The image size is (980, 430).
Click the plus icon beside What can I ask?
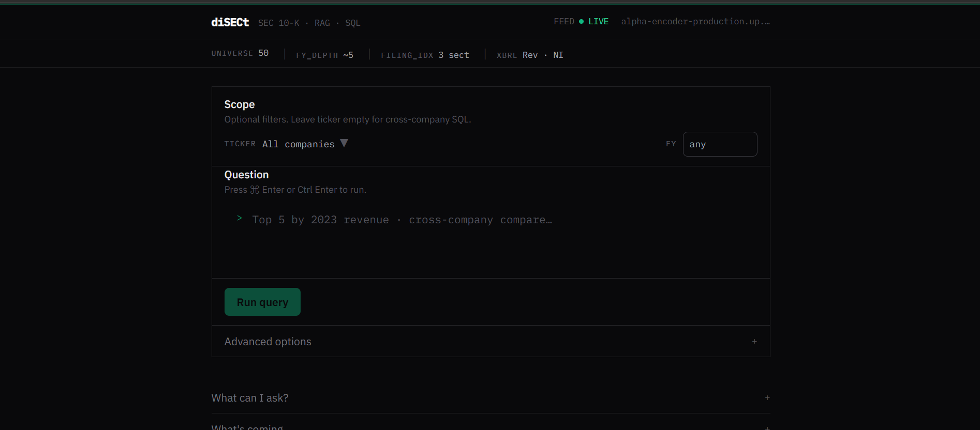[x=767, y=397]
